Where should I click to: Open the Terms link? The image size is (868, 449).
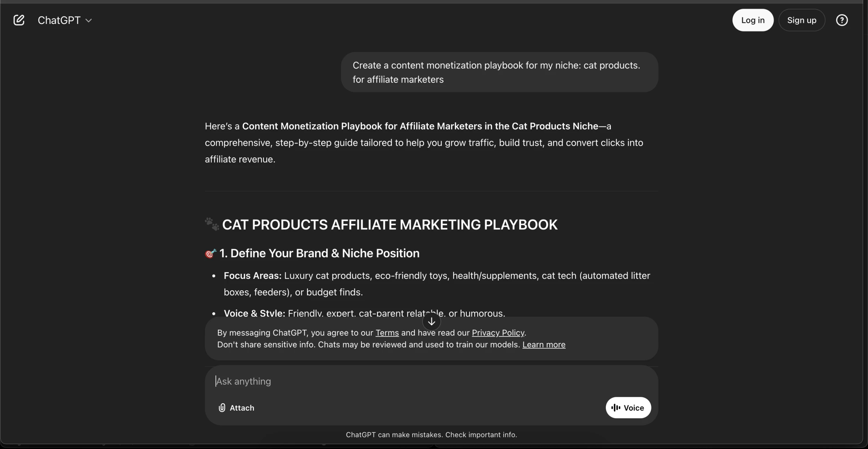coord(387,333)
